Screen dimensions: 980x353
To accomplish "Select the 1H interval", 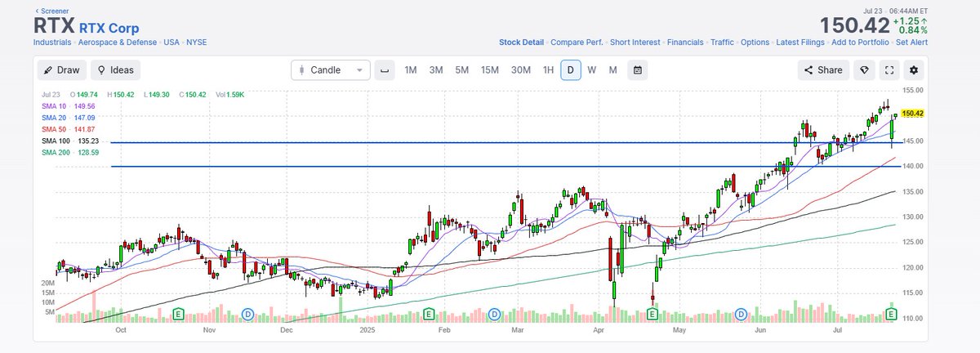I will point(549,70).
